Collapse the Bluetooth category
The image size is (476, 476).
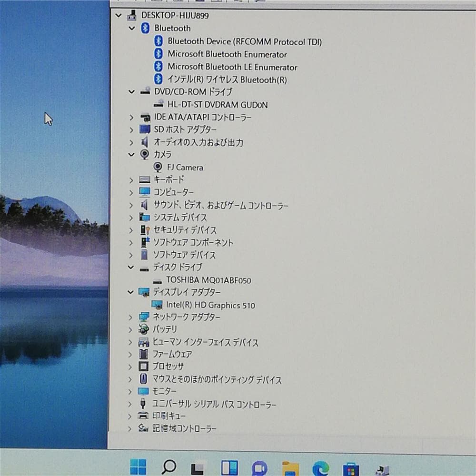pos(132,29)
